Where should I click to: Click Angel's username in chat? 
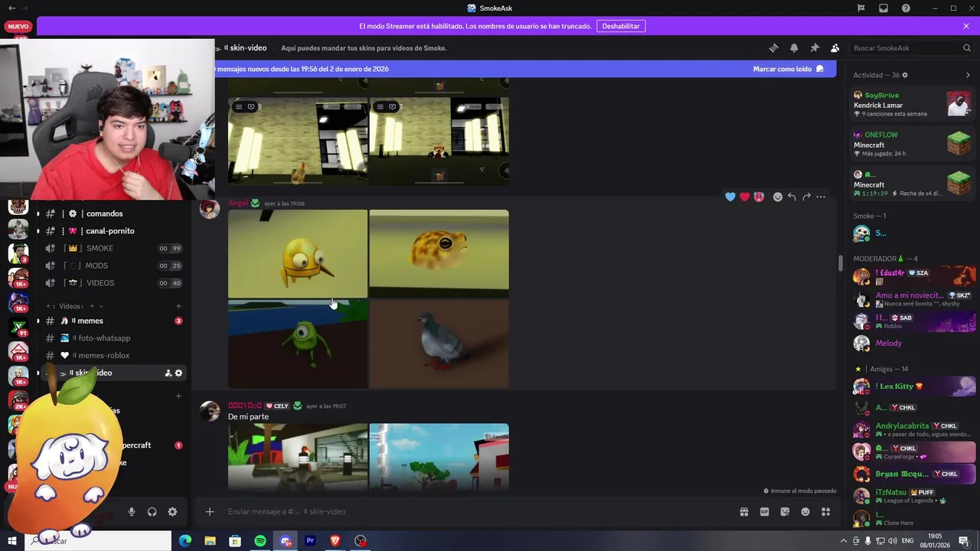point(237,204)
